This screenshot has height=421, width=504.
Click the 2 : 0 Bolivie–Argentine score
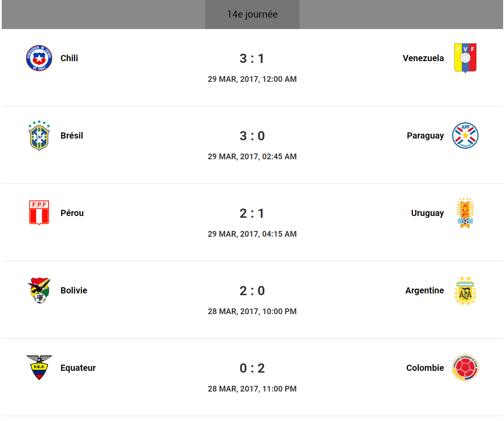click(252, 291)
